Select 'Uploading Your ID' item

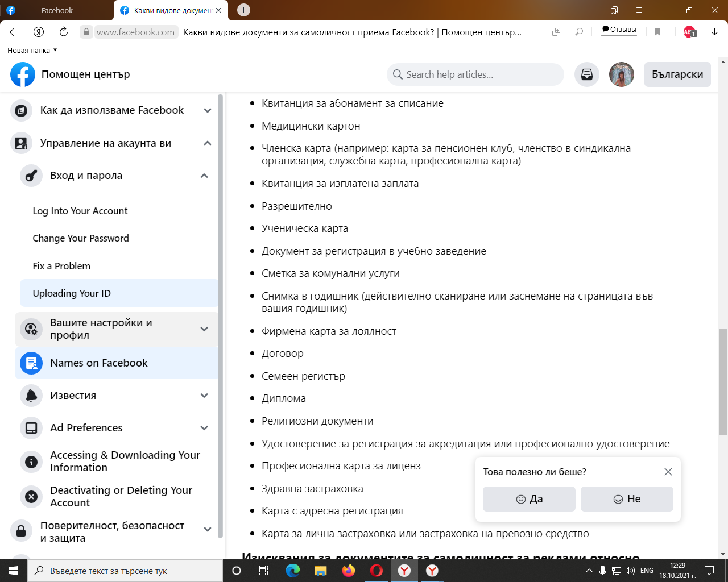click(x=119, y=293)
